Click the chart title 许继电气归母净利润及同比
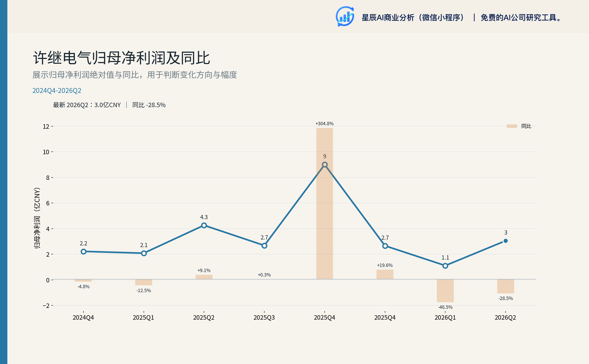This screenshot has width=589, height=364. (121, 58)
